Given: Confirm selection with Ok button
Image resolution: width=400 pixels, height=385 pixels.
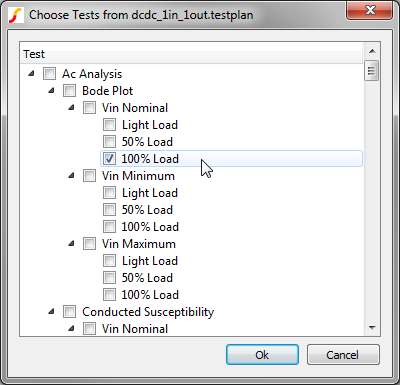Looking at the screenshot, I should (262, 355).
